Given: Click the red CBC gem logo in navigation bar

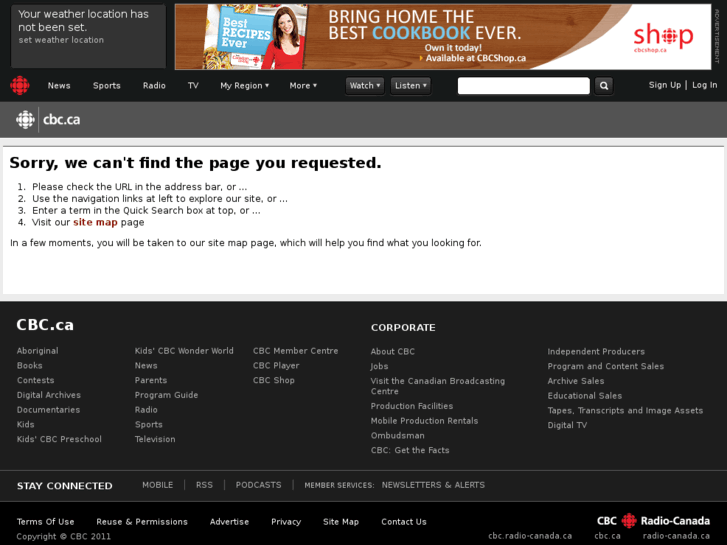Looking at the screenshot, I should tap(20, 85).
